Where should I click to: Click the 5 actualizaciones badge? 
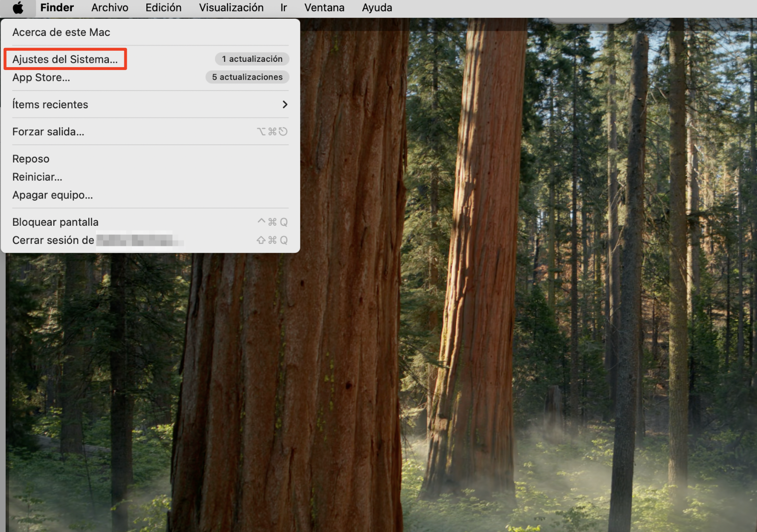(247, 77)
